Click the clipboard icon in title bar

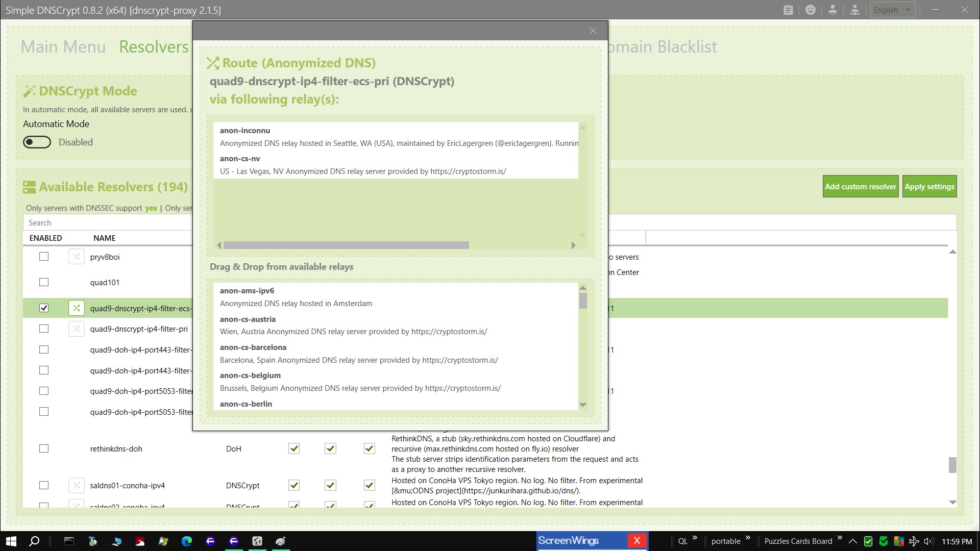point(788,10)
